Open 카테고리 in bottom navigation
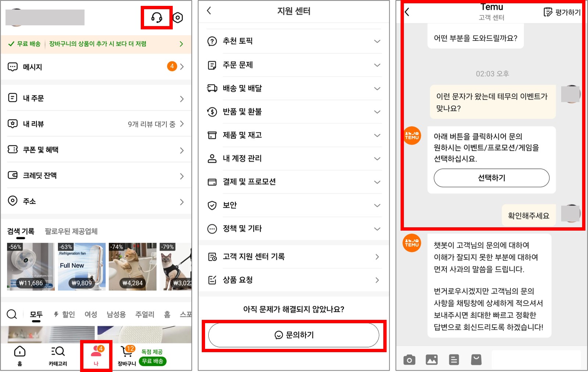Screen dimensions: 588x372 pos(58,356)
